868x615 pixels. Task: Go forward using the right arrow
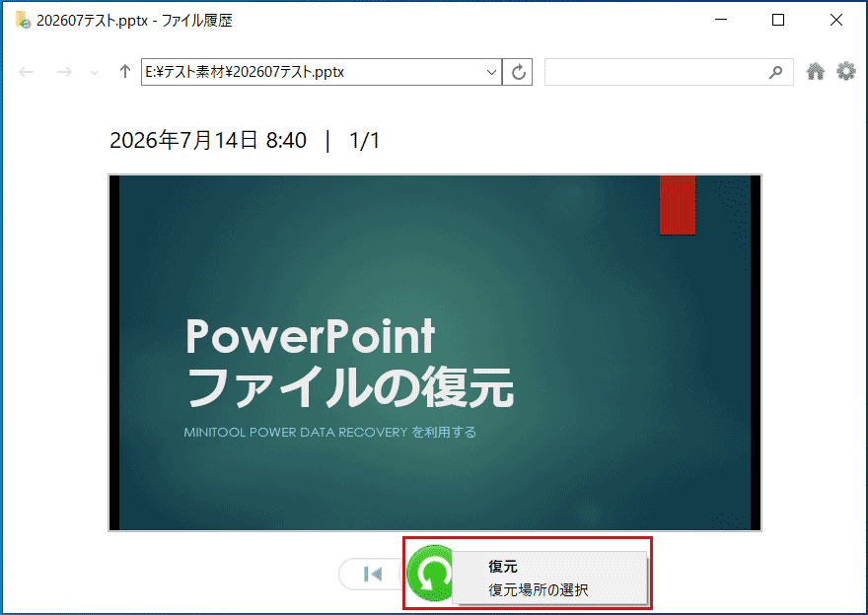(x=64, y=72)
